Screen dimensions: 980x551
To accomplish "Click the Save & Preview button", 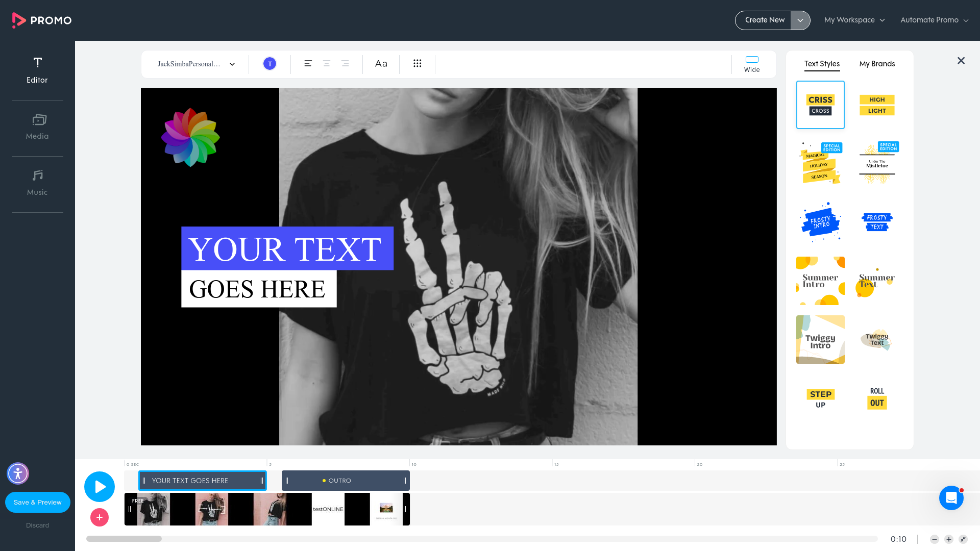I will (x=37, y=502).
